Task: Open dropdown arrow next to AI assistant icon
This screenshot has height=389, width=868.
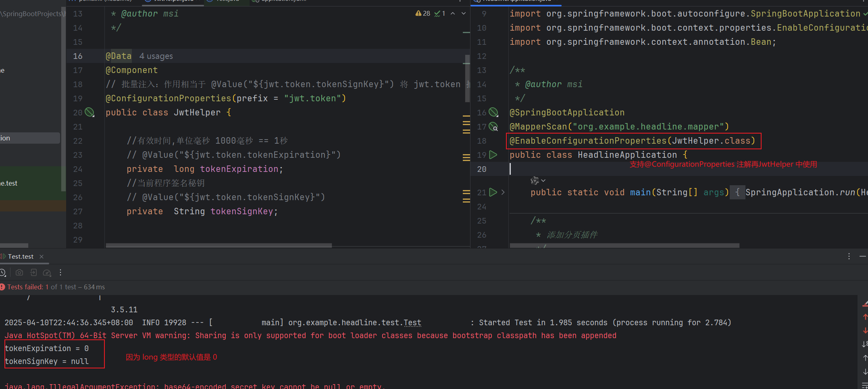Action: (x=543, y=181)
